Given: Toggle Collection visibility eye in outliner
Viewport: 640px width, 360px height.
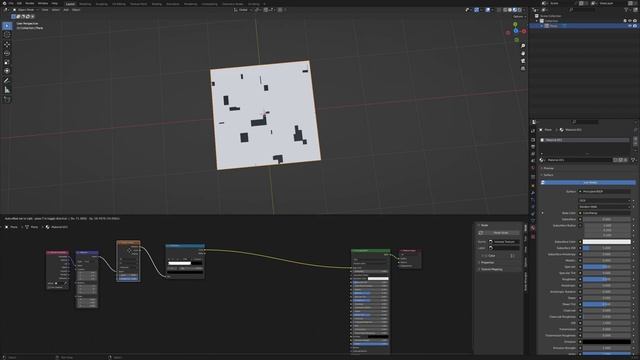Looking at the screenshot, I should 630,21.
